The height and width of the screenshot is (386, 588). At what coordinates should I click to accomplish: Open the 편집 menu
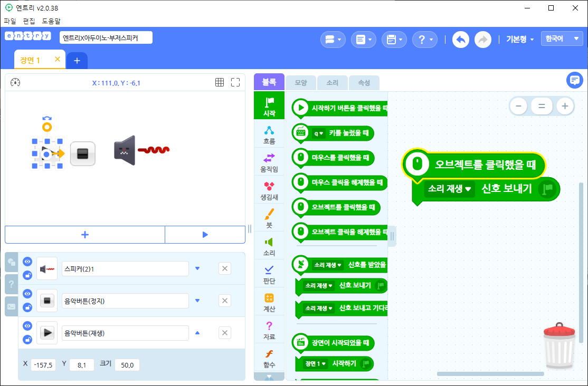coord(29,21)
